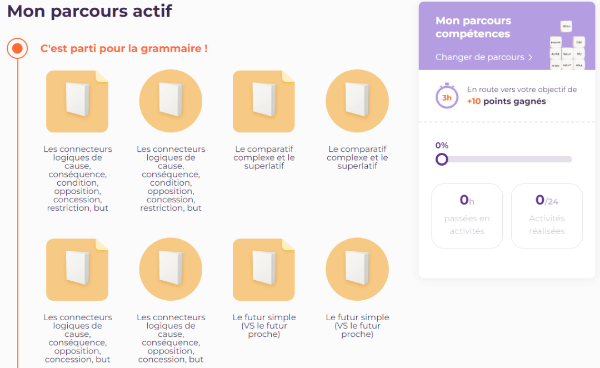Click the 3h stopwatch objective icon
The image size is (600, 368).
click(x=447, y=96)
